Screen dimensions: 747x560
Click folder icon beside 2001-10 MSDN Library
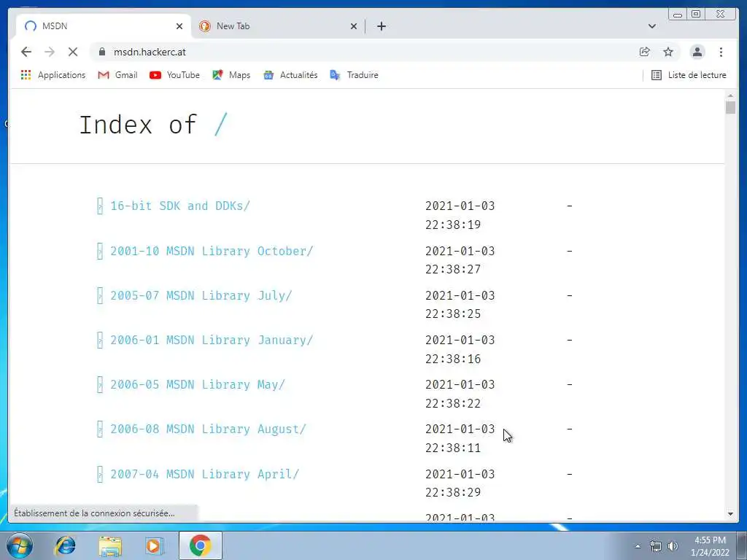click(x=99, y=251)
